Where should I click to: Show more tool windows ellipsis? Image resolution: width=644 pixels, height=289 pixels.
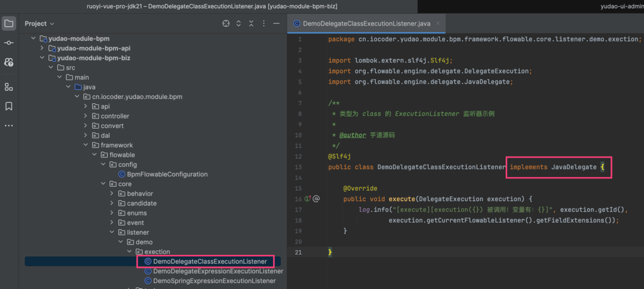click(x=9, y=126)
